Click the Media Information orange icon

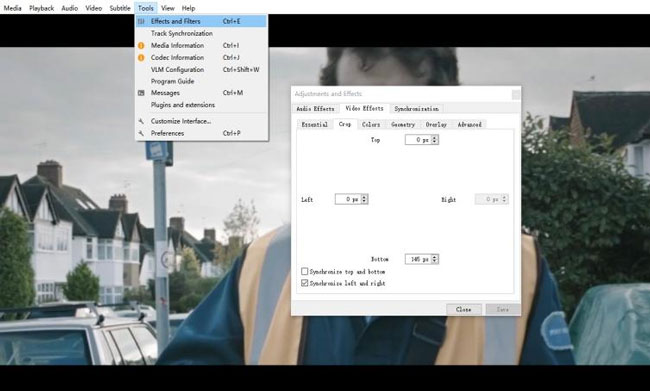pyautogui.click(x=141, y=46)
